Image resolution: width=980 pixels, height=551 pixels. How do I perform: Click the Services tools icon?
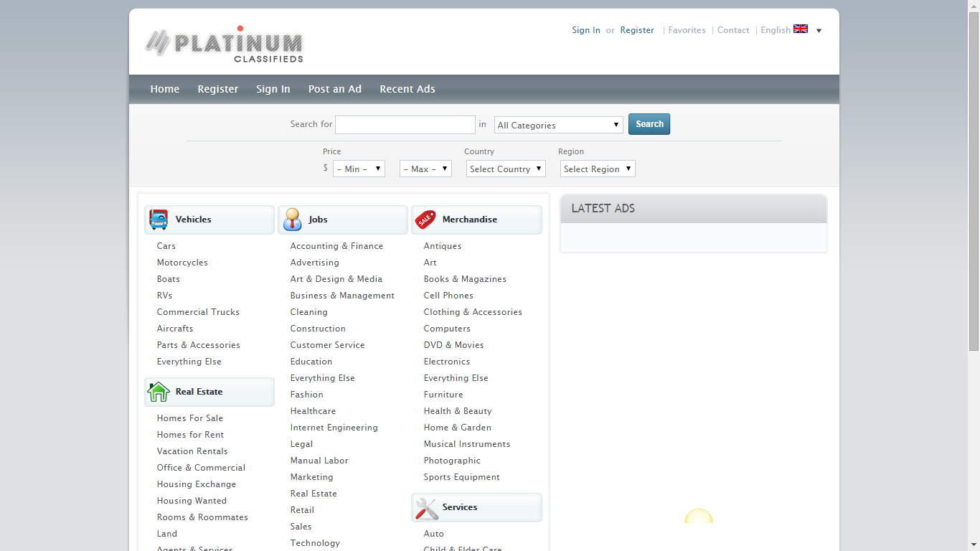pos(427,508)
